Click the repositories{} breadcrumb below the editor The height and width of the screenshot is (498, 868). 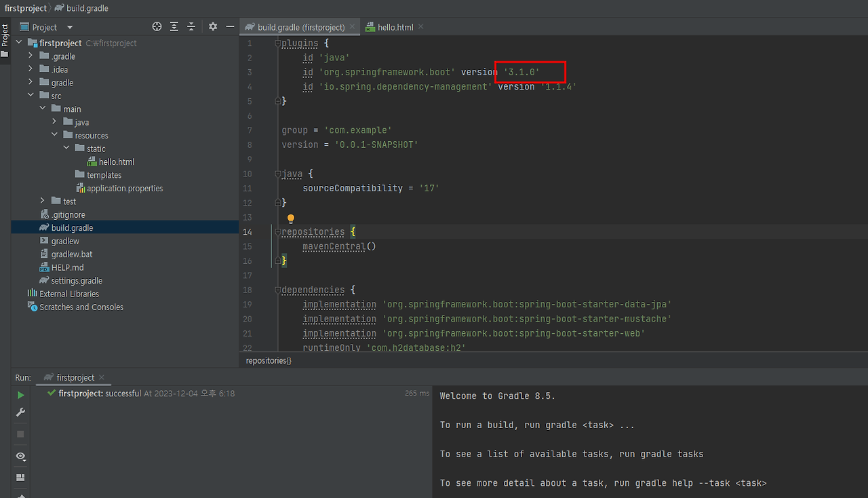[269, 361]
